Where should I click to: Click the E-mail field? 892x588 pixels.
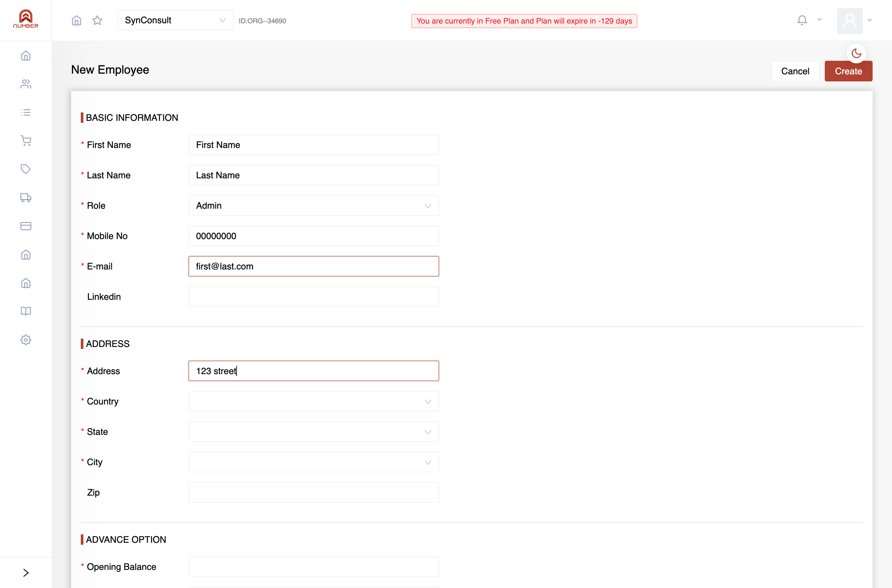point(313,266)
